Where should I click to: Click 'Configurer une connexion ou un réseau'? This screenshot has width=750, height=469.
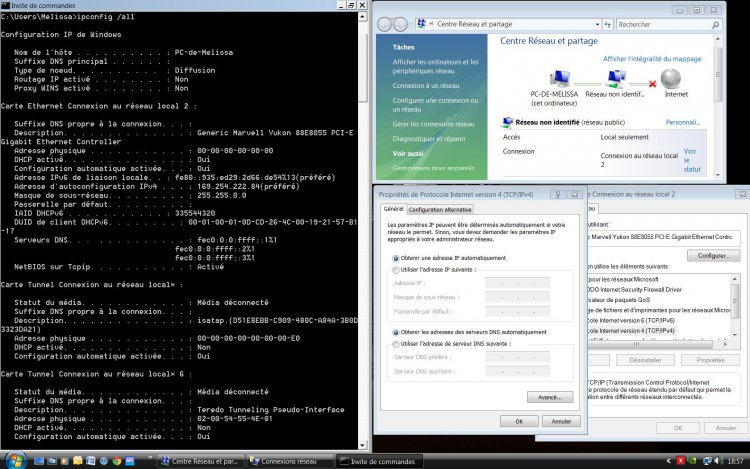(x=435, y=105)
